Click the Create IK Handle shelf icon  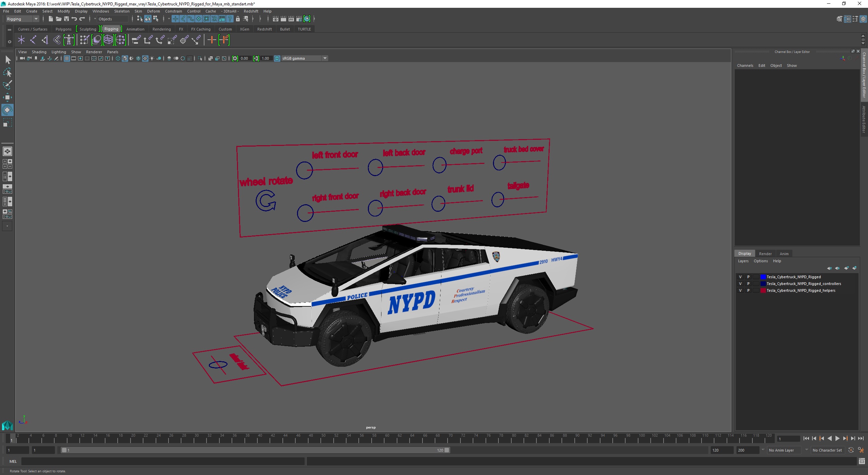(x=45, y=40)
